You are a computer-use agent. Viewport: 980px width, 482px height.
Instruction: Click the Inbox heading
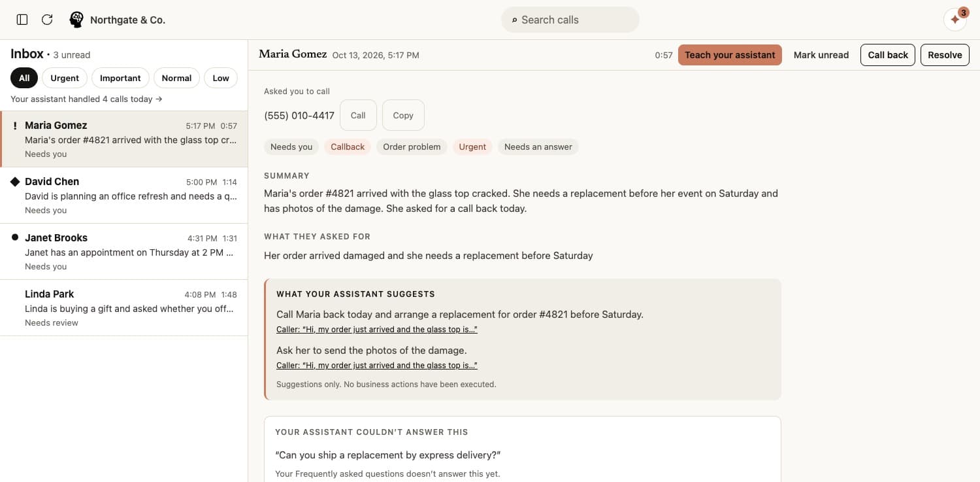coord(27,54)
